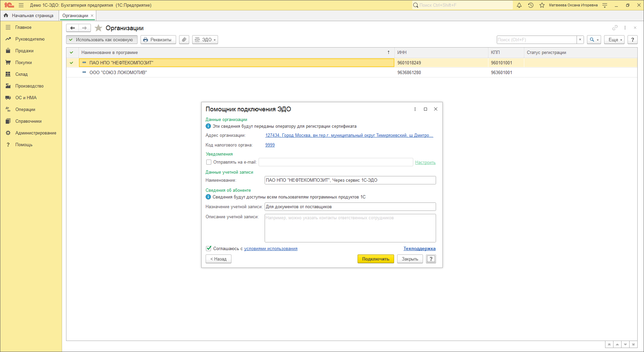
Task: Navigate back with the left arrow
Action: coord(72,28)
